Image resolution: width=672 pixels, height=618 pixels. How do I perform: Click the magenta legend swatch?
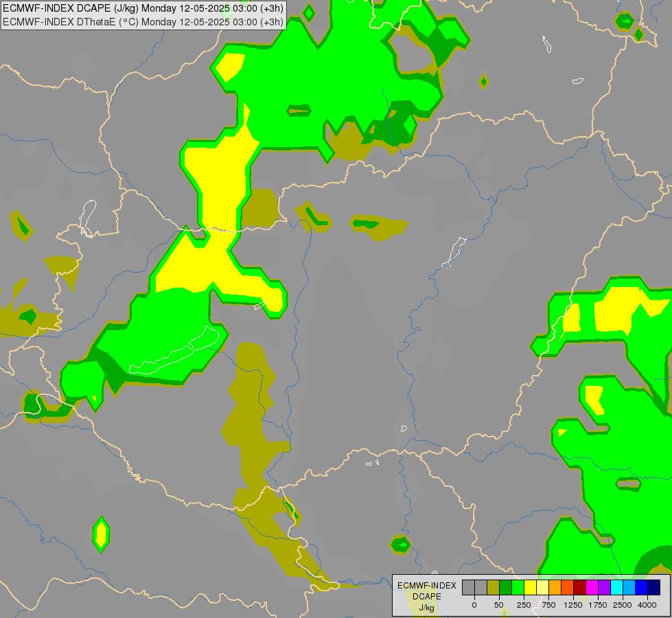pyautogui.click(x=592, y=588)
